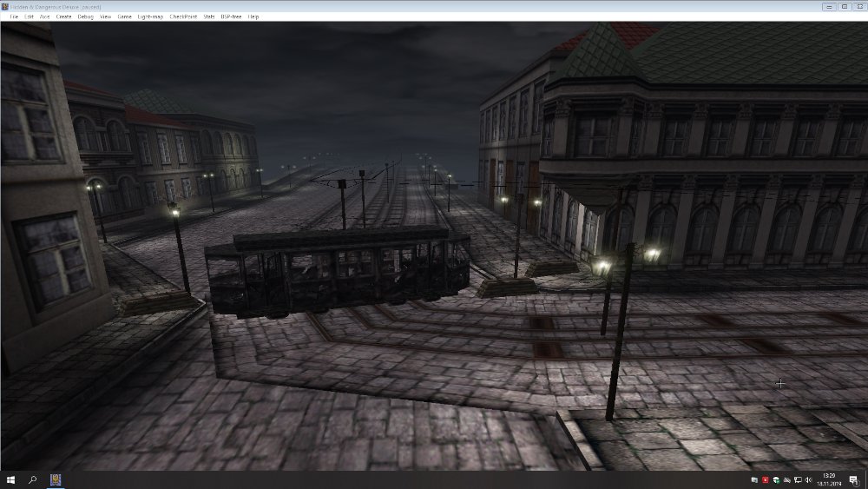This screenshot has height=489, width=868.
Task: Open the View menu
Action: click(105, 17)
